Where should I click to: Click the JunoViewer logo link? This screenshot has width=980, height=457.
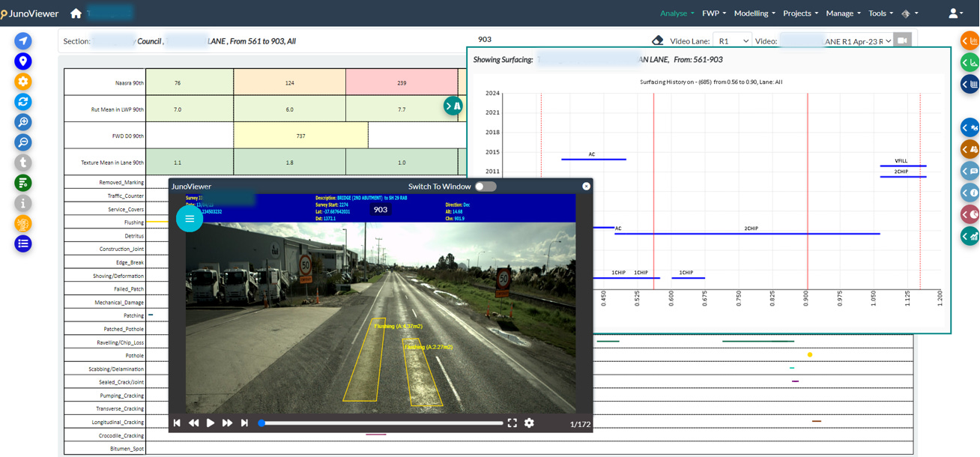[30, 13]
